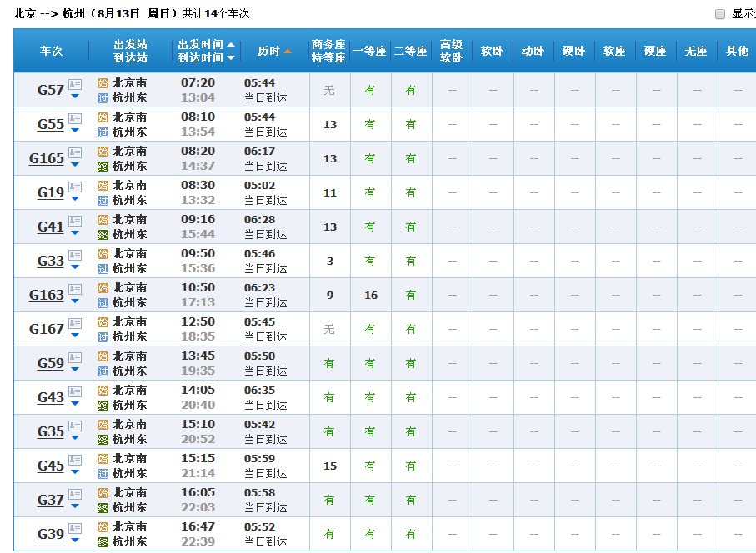Viewport: 756px width, 553px height.
Task: Click the train info card icon beside G165
Action: [74, 153]
